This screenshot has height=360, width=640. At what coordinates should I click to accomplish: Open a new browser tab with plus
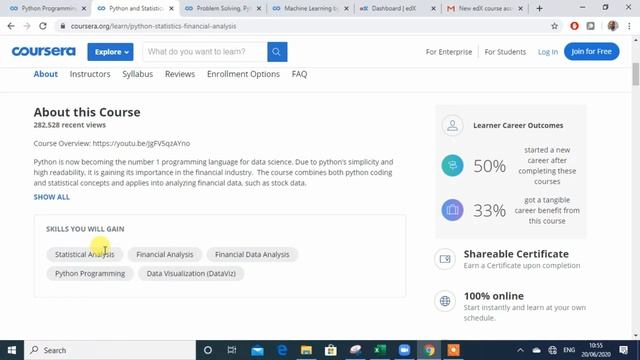click(539, 8)
